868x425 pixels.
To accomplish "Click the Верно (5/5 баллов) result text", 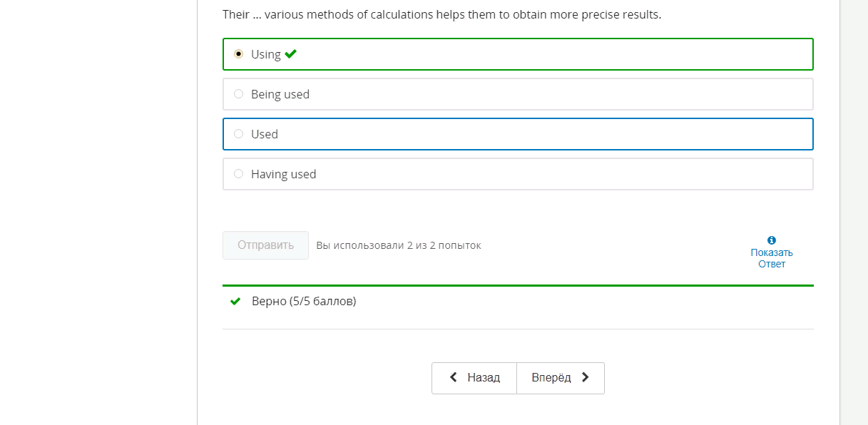I will (x=304, y=301).
